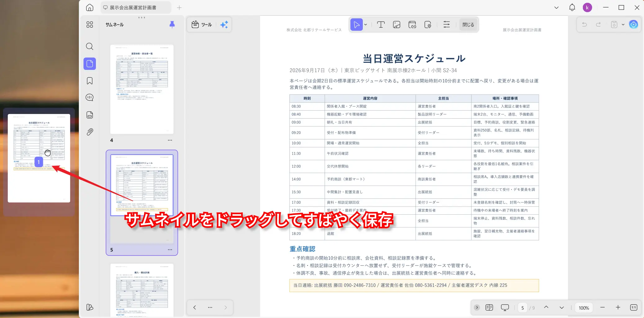Image resolution: width=644 pixels, height=318 pixels.
Task: Open the search panel icon
Action: (x=90, y=47)
